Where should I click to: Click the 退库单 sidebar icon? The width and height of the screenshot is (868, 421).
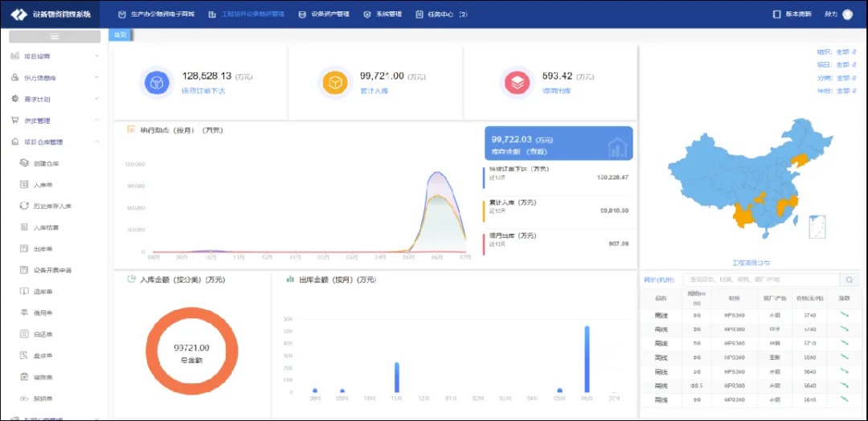[x=24, y=292]
